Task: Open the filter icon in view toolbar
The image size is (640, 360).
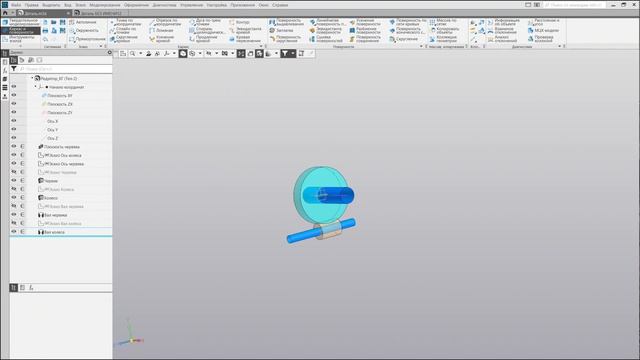Action: pyautogui.click(x=285, y=53)
